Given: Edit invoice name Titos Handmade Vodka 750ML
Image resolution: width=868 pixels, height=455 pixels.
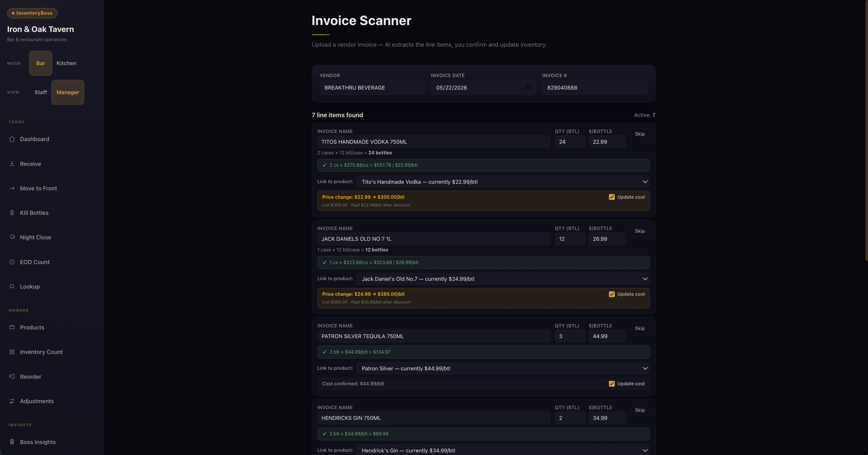Looking at the screenshot, I should [434, 142].
